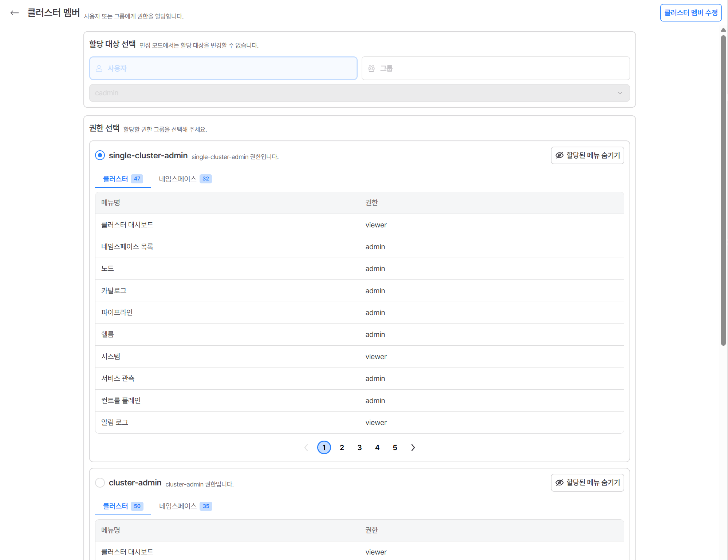Click the 헬름 row
The width and height of the screenshot is (728, 560).
pos(359,335)
